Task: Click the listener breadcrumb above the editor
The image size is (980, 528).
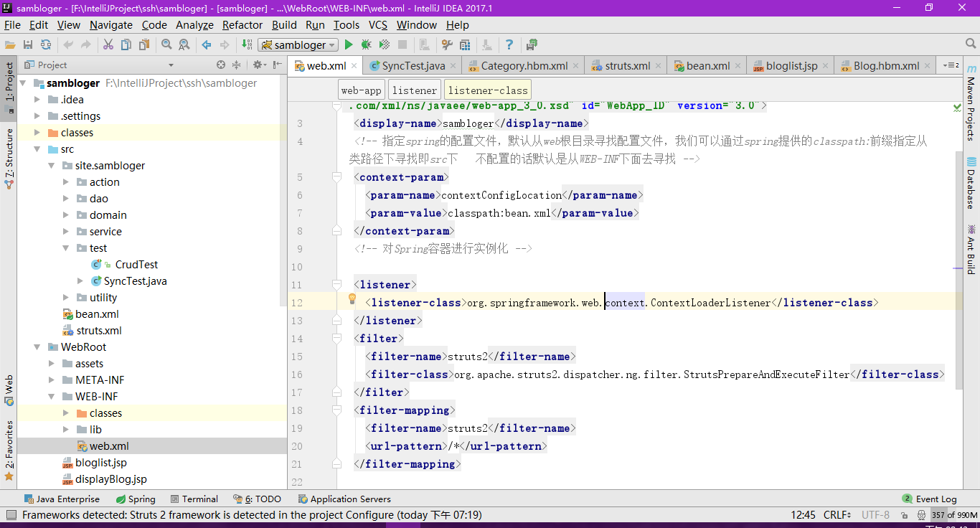Action: (414, 90)
